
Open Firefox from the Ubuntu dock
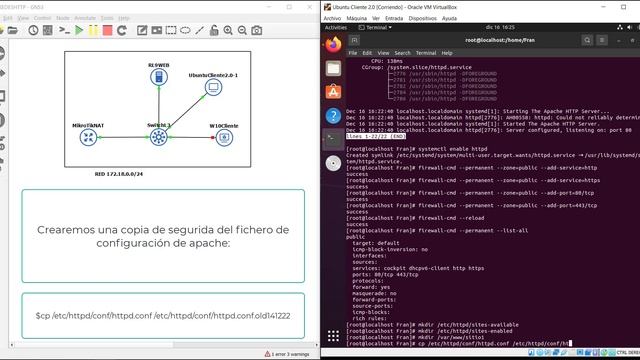pyautogui.click(x=333, y=44)
